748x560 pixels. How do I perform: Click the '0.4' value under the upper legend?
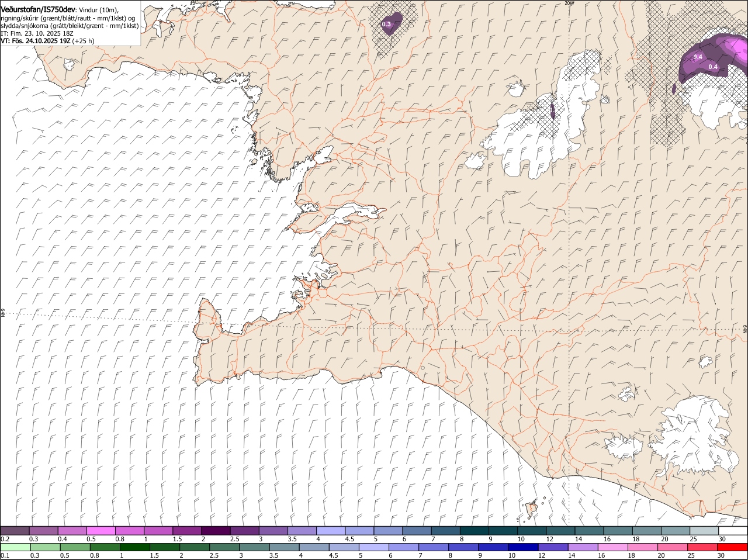click(63, 539)
